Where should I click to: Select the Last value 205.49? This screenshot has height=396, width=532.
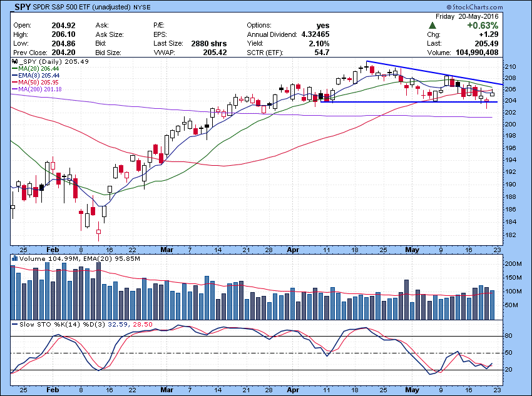coord(486,44)
